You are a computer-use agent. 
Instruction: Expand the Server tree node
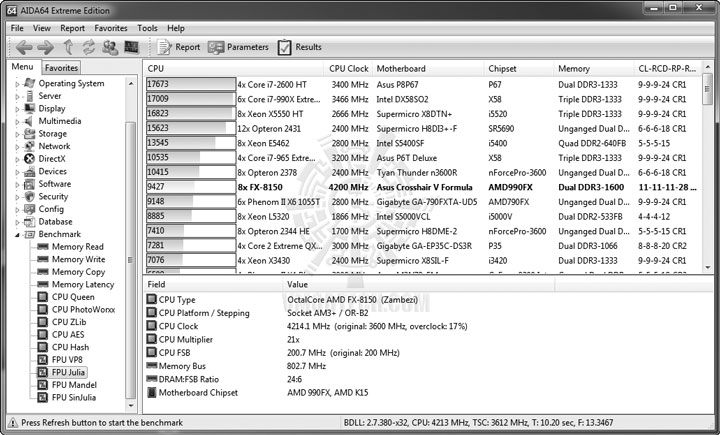(x=17, y=96)
